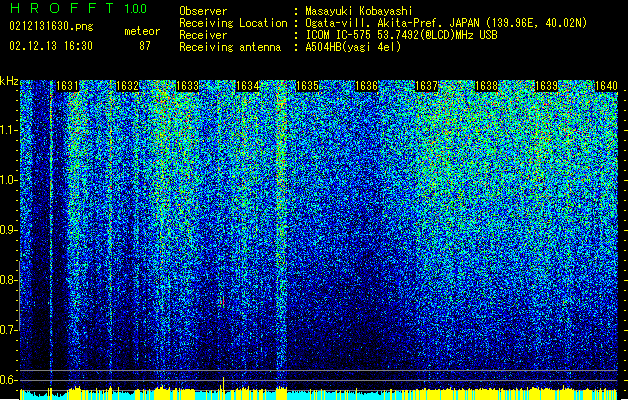Screen dimensions: 629x400
Task: Select the file name 0212131630.png
Action: [51, 26]
